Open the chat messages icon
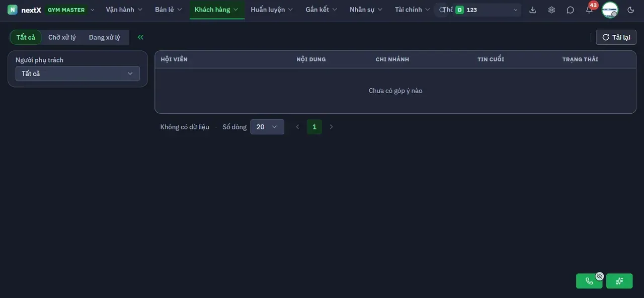The image size is (644, 298). point(570,10)
